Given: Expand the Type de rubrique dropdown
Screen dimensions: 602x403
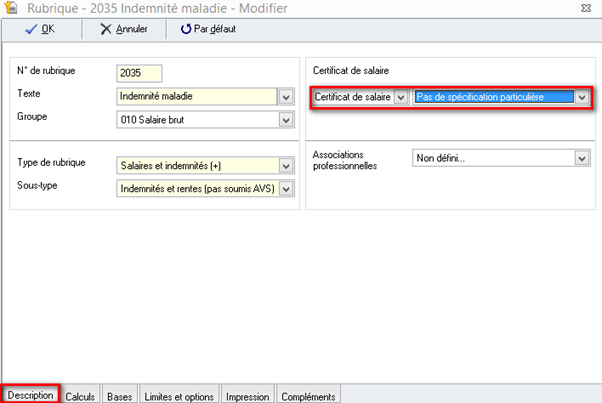Looking at the screenshot, I should (x=285, y=165).
